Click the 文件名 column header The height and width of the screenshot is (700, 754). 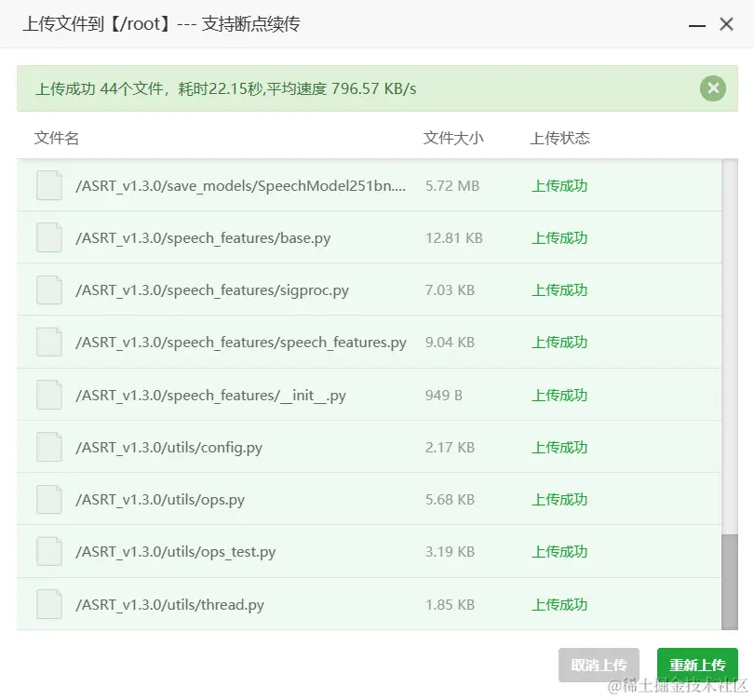click(56, 139)
